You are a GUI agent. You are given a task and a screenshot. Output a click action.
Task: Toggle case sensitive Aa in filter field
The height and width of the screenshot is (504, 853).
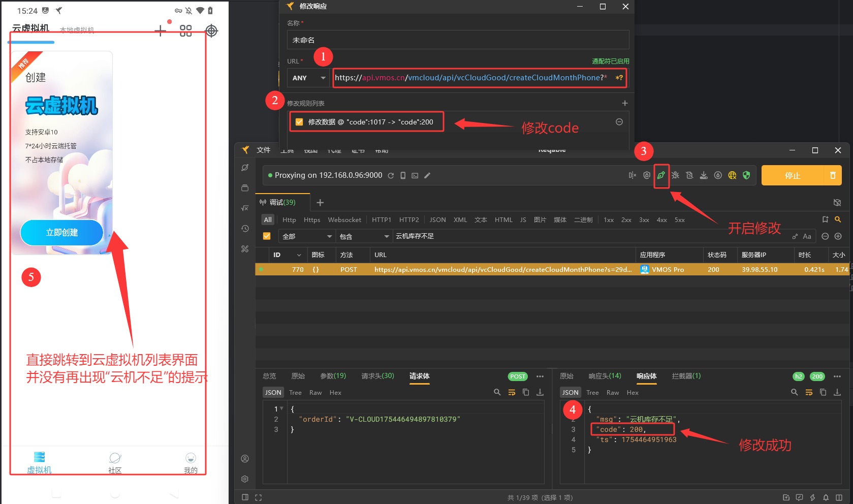(807, 236)
